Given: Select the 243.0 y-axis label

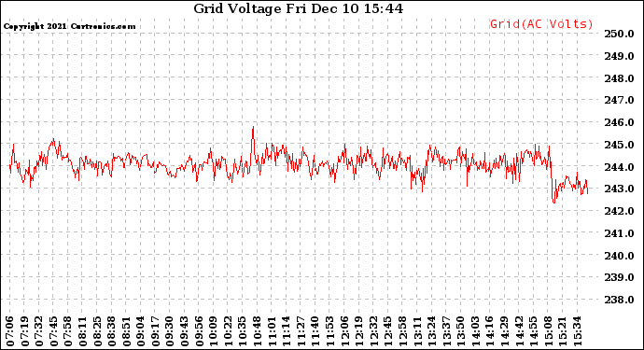Looking at the screenshot, I should 619,189.
